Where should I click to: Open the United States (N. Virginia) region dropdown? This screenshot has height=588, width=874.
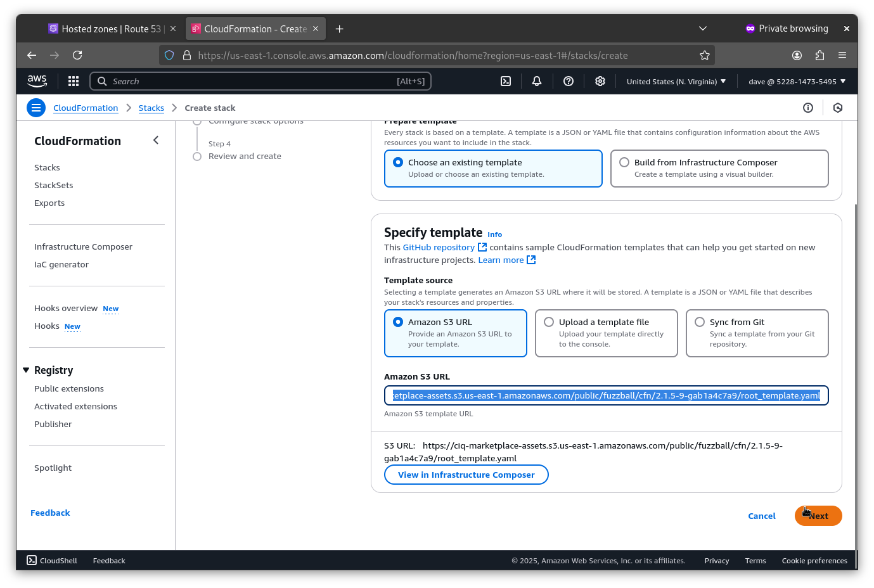pyautogui.click(x=676, y=81)
